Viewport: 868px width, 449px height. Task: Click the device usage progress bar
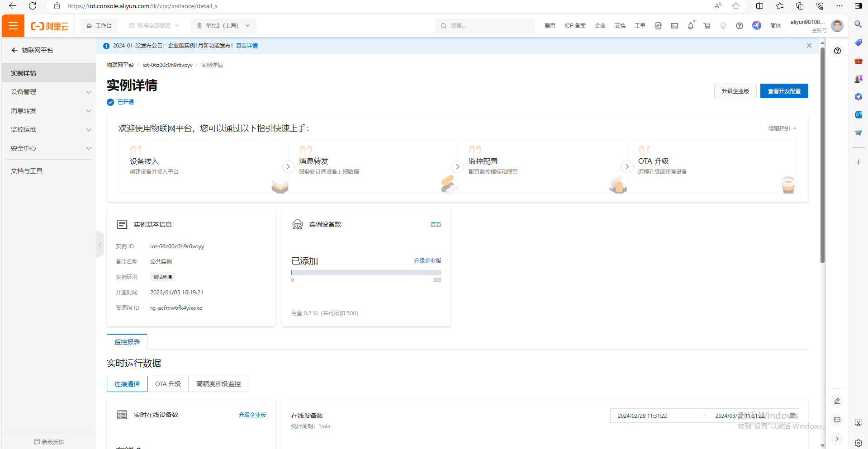pyautogui.click(x=366, y=273)
